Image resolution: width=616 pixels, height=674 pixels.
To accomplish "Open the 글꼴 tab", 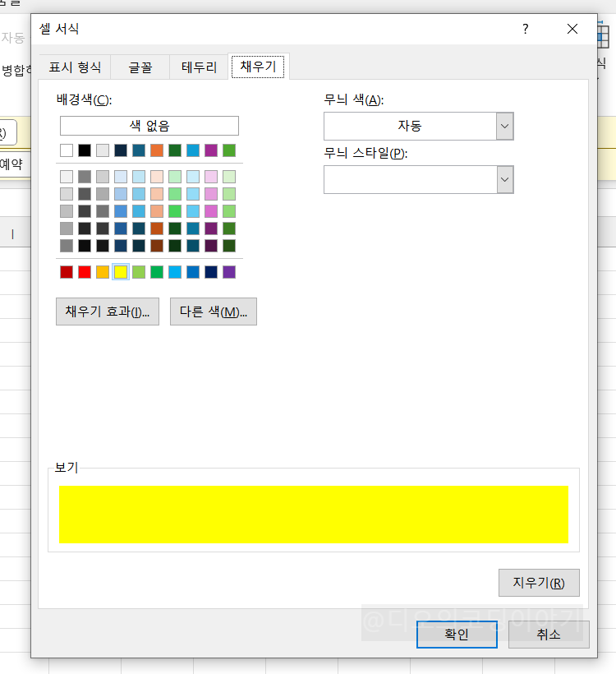I will pyautogui.click(x=140, y=67).
